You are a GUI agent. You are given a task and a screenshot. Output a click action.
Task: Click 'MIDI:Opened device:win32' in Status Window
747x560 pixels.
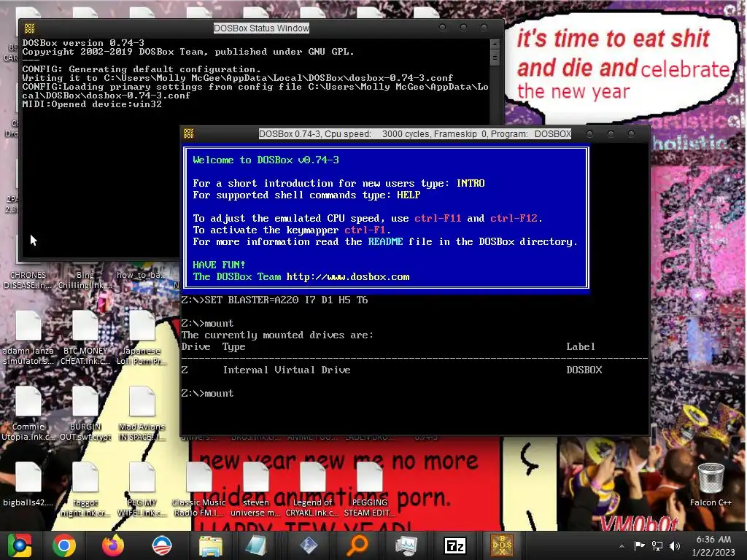(x=92, y=104)
